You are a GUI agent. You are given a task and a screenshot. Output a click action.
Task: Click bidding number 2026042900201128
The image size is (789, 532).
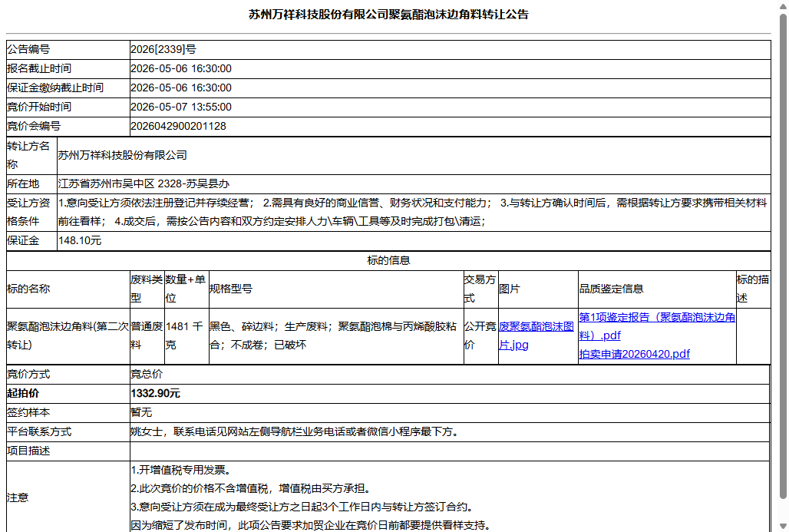point(178,126)
